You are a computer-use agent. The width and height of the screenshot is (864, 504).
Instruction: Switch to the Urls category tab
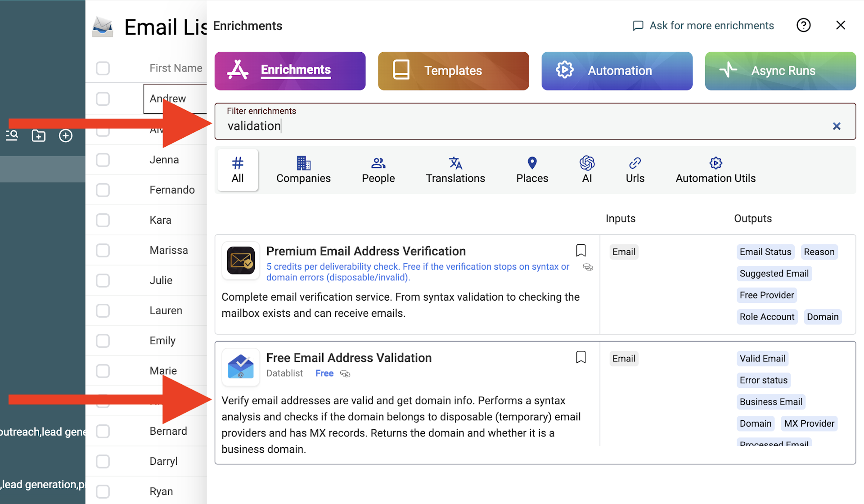point(634,170)
